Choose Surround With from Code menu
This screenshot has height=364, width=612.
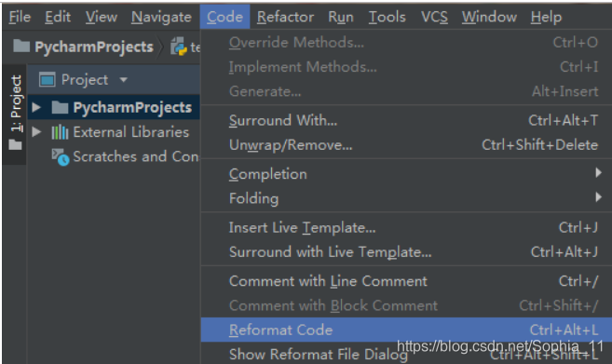(406, 120)
